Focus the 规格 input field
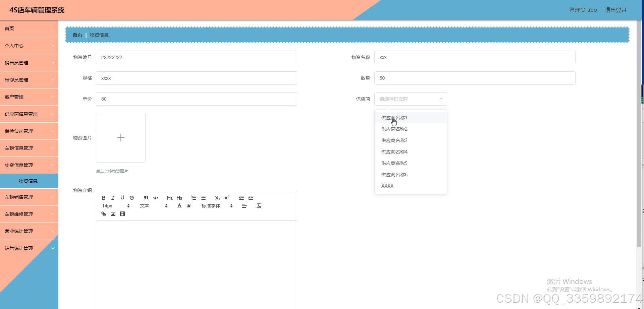644x309 pixels. pos(197,78)
